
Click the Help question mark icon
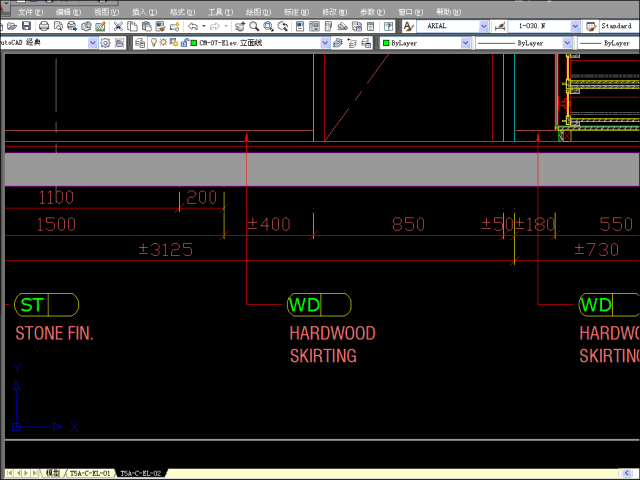(x=388, y=27)
